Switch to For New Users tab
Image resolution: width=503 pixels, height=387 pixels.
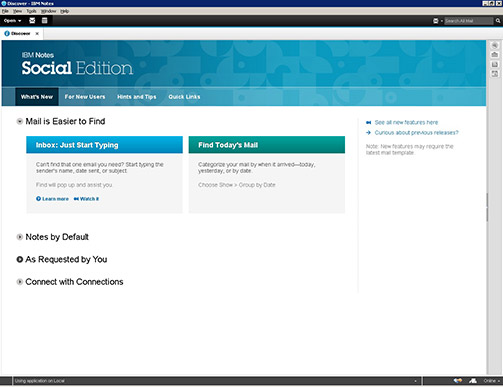point(85,97)
